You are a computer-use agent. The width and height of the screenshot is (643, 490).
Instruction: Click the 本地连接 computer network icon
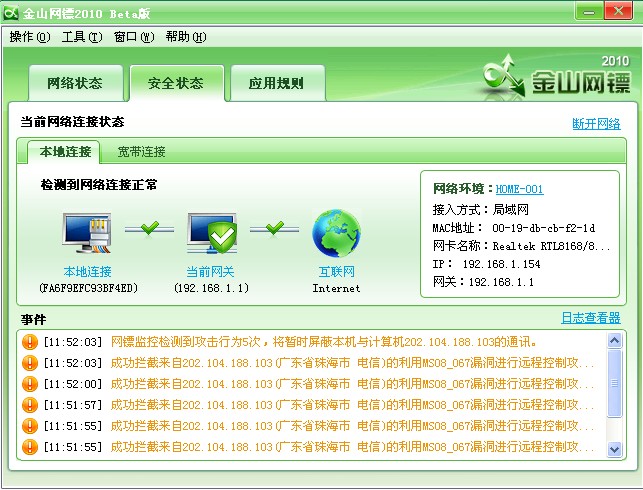(x=87, y=232)
